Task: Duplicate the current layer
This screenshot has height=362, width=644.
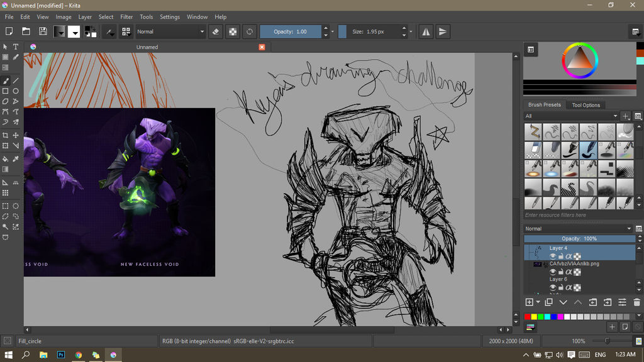Action: click(x=548, y=302)
